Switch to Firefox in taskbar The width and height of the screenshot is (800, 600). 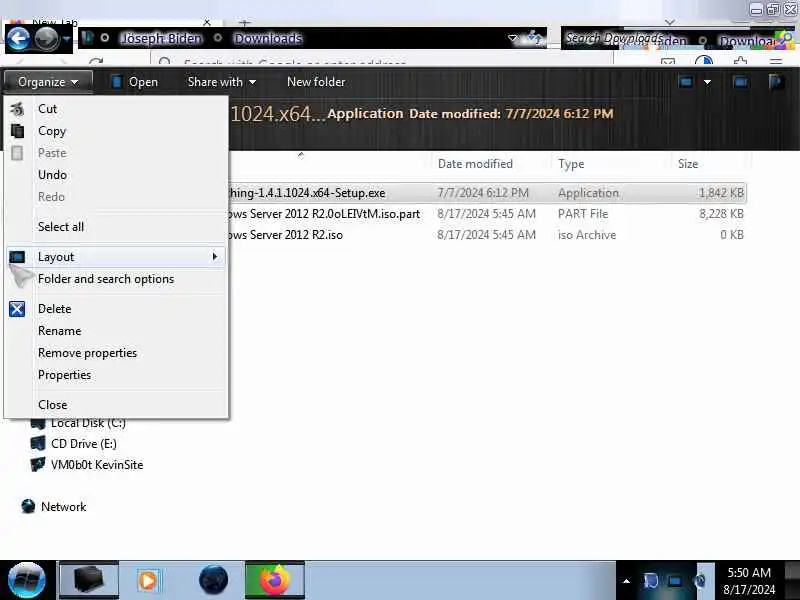(274, 580)
